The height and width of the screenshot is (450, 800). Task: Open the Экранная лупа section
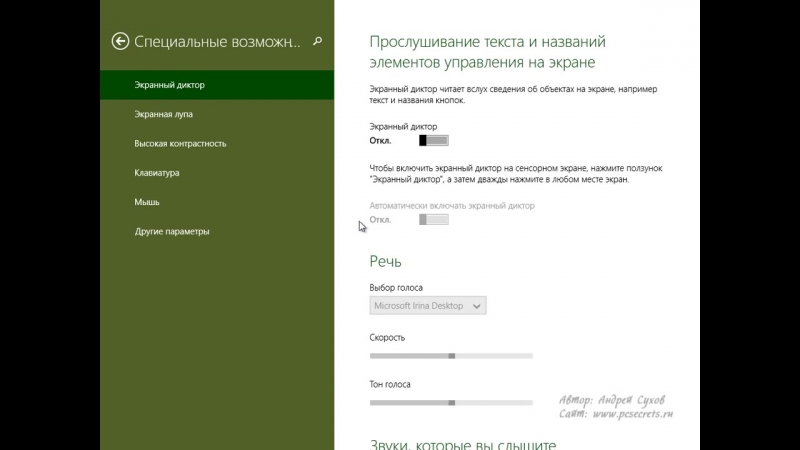pyautogui.click(x=217, y=114)
